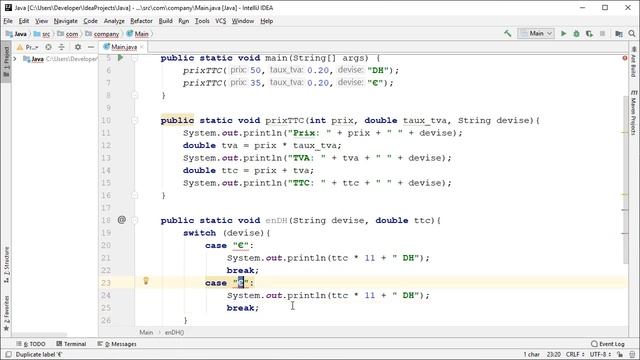Expand the Java project tree node

coord(15,59)
